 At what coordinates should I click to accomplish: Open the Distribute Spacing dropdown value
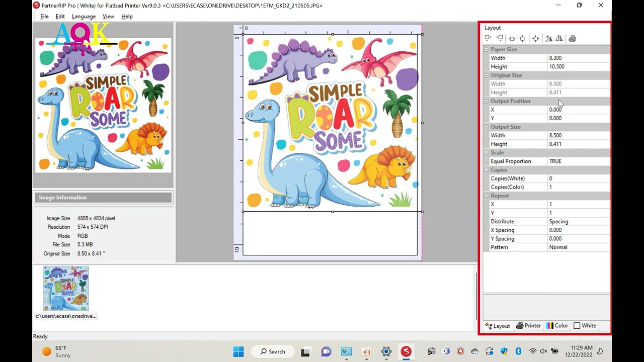579,222
